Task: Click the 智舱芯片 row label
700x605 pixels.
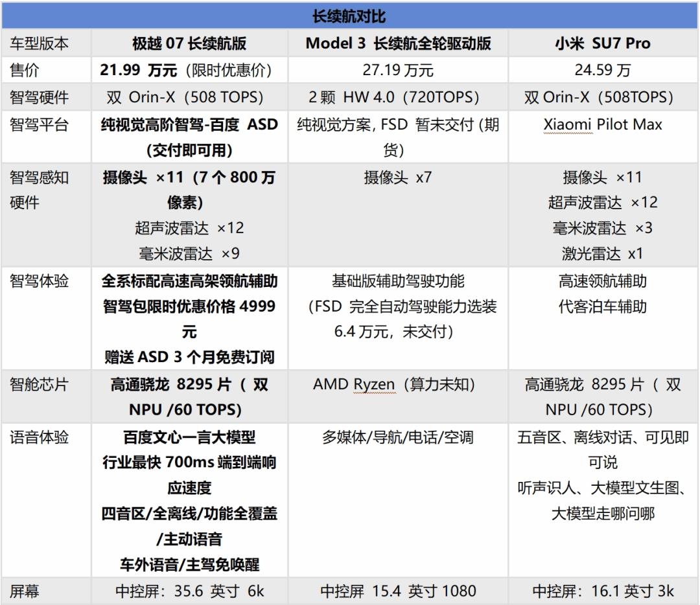Action: [40, 384]
